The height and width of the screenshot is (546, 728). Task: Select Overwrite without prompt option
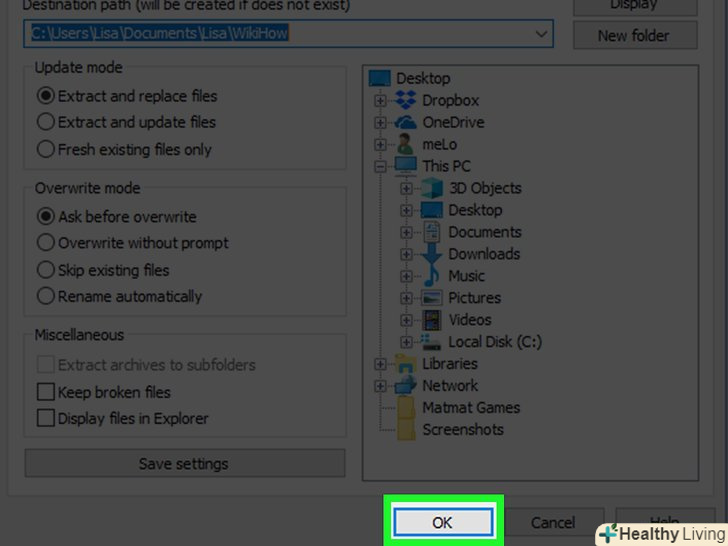click(x=46, y=243)
